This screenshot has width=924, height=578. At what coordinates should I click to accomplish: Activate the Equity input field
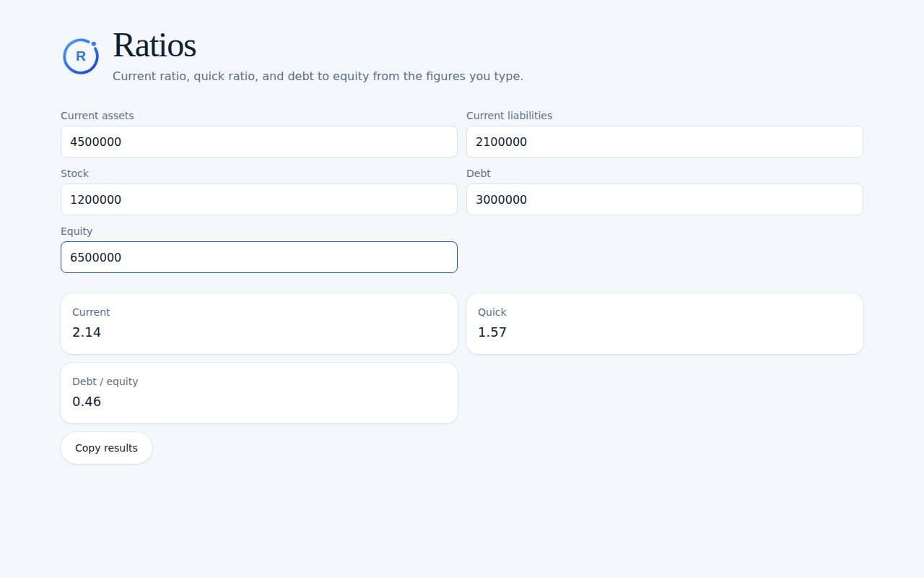pos(259,257)
